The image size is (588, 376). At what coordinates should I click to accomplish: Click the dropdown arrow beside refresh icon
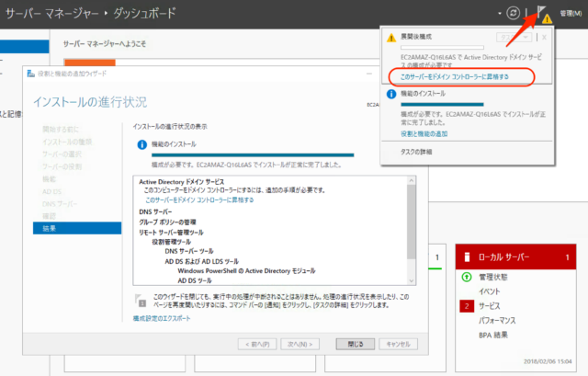click(500, 14)
